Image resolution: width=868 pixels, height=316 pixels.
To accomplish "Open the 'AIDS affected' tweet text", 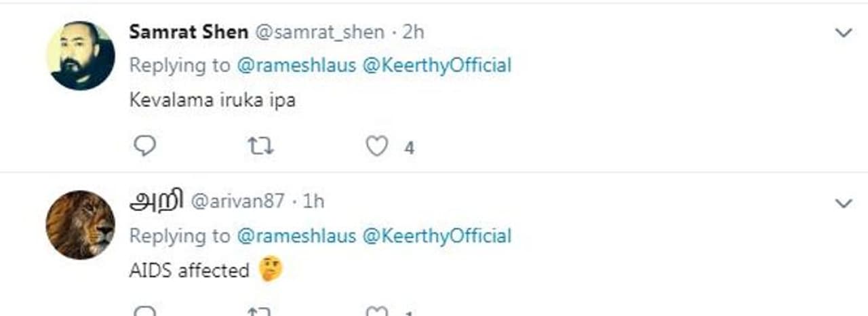I will pyautogui.click(x=189, y=271).
